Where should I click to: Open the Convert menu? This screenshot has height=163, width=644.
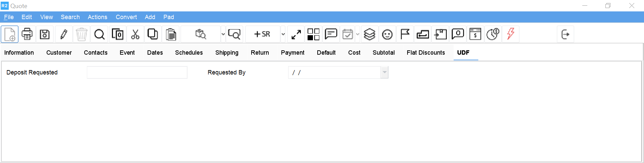[x=126, y=17]
